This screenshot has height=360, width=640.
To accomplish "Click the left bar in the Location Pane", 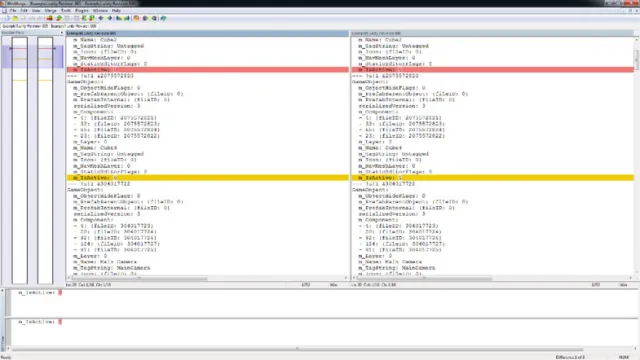I will (x=20, y=160).
